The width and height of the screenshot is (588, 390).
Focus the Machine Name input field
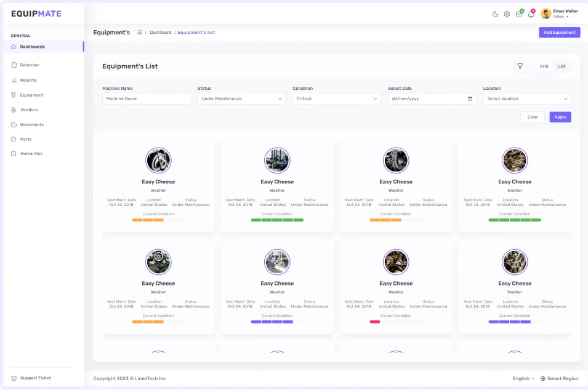click(146, 98)
